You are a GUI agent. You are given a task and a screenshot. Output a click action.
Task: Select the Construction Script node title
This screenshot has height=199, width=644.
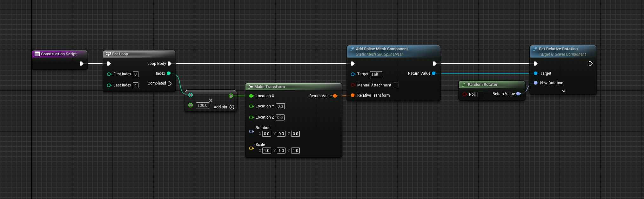pos(59,54)
